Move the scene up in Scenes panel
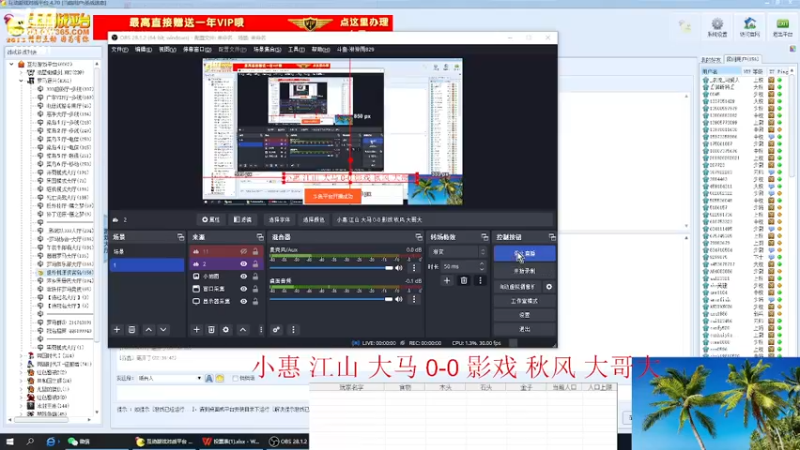 [x=148, y=330]
